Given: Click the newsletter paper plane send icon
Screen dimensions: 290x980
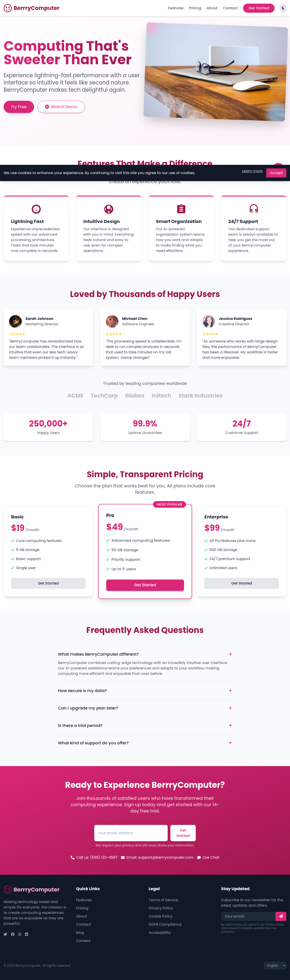Looking at the screenshot, I should [280, 916].
